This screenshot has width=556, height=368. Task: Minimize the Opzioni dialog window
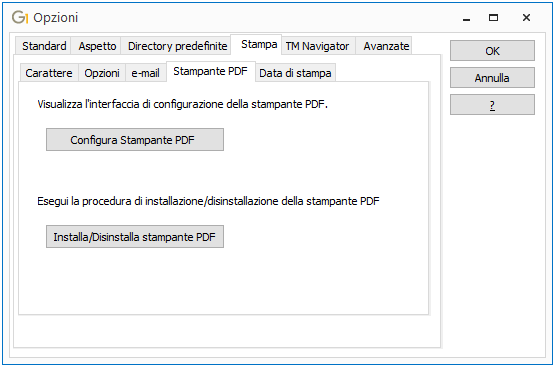[x=467, y=18]
